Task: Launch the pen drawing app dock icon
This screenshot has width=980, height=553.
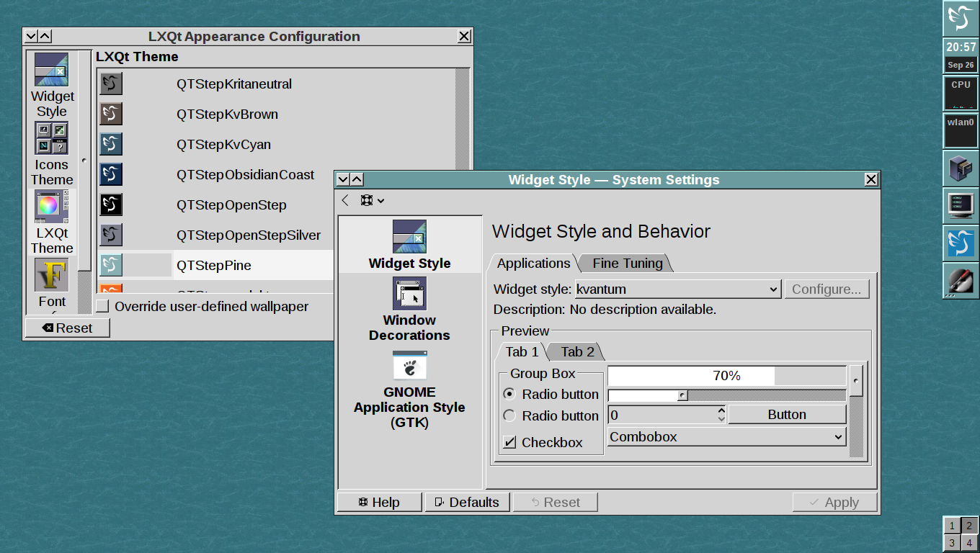Action: coord(961,281)
